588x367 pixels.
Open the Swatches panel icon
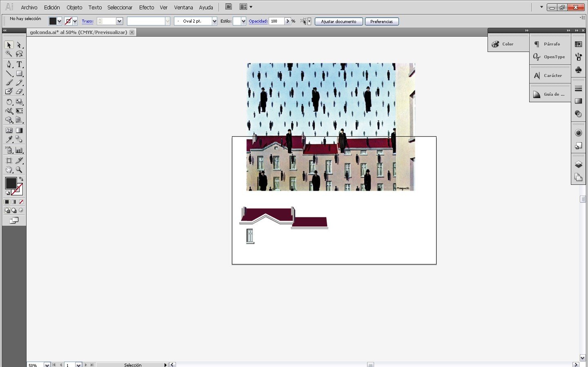(x=578, y=44)
